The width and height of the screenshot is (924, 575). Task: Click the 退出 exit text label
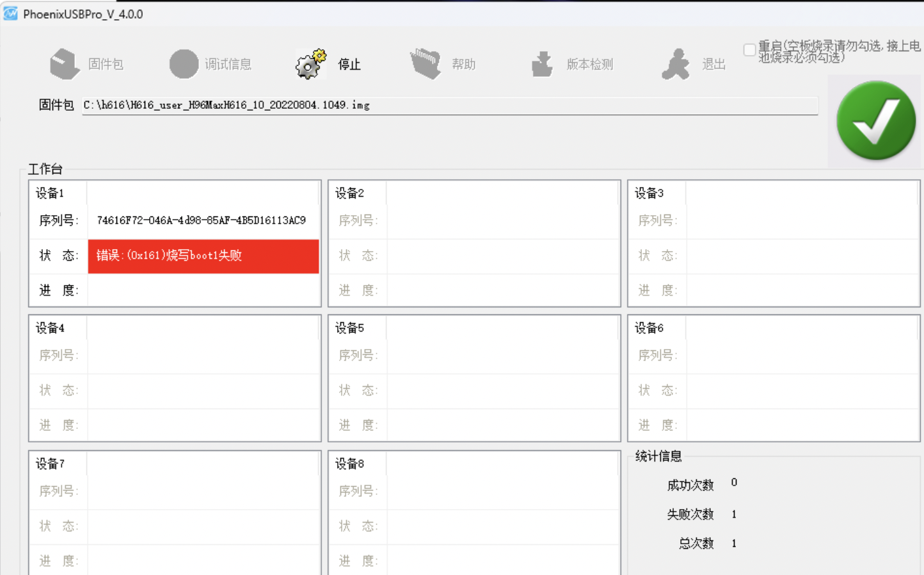pos(713,64)
